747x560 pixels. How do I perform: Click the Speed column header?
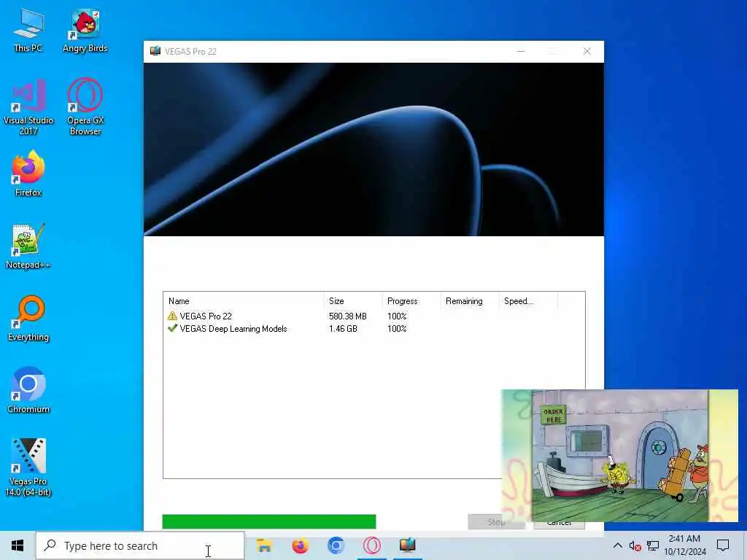pos(528,301)
